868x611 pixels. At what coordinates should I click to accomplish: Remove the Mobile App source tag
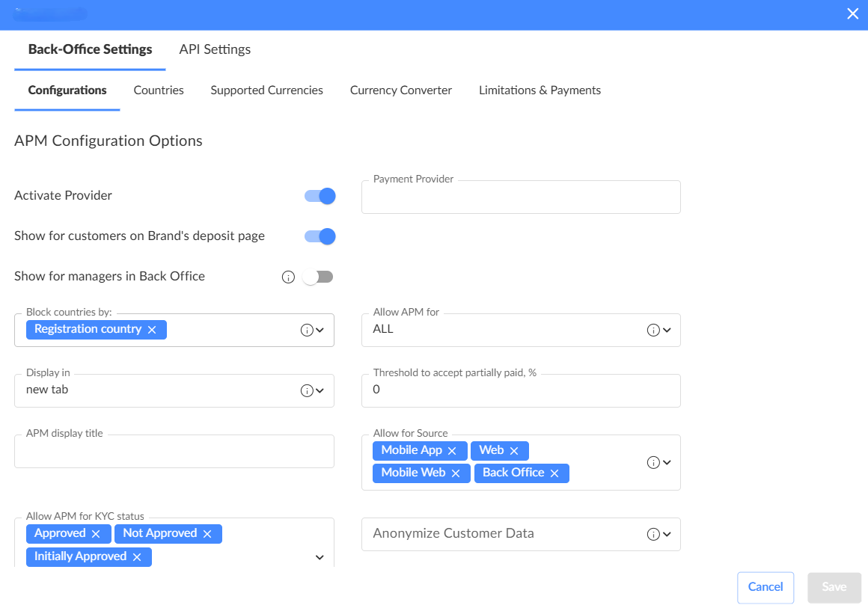coord(452,451)
